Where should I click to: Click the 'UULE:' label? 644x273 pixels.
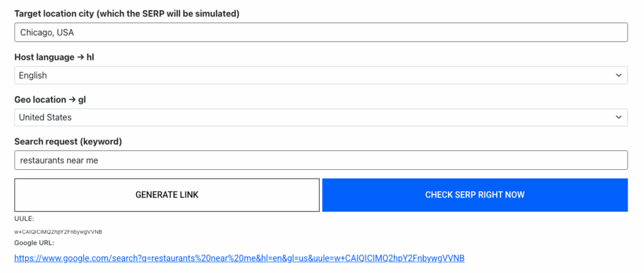(x=24, y=219)
